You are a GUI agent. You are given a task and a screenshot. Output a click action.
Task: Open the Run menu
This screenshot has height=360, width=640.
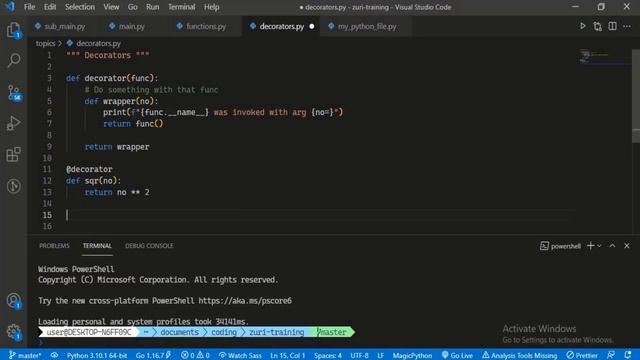tap(153, 7)
